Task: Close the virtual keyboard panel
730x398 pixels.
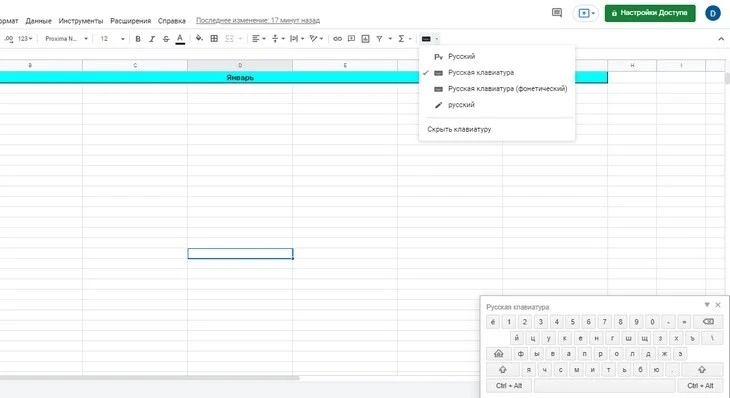Action: [x=718, y=305]
